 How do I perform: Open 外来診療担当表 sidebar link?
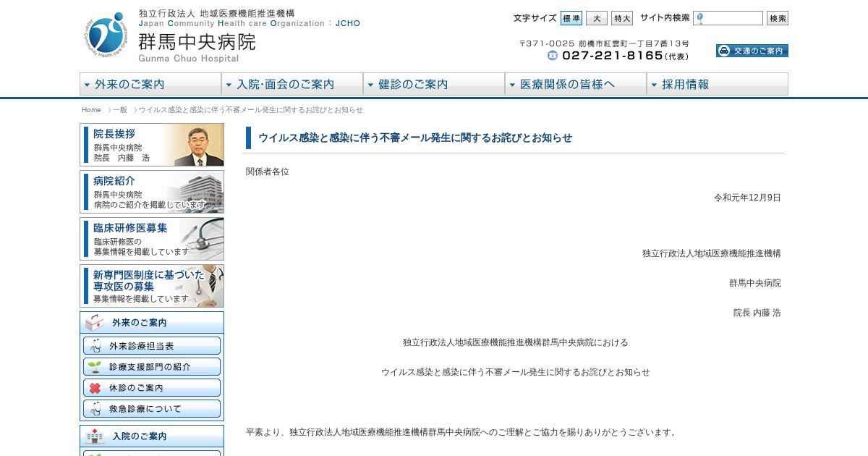[152, 346]
